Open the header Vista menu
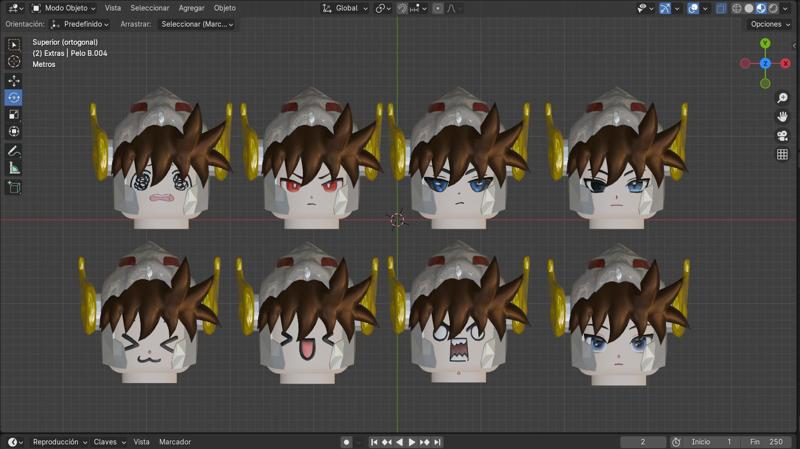800x449 pixels. tap(113, 8)
